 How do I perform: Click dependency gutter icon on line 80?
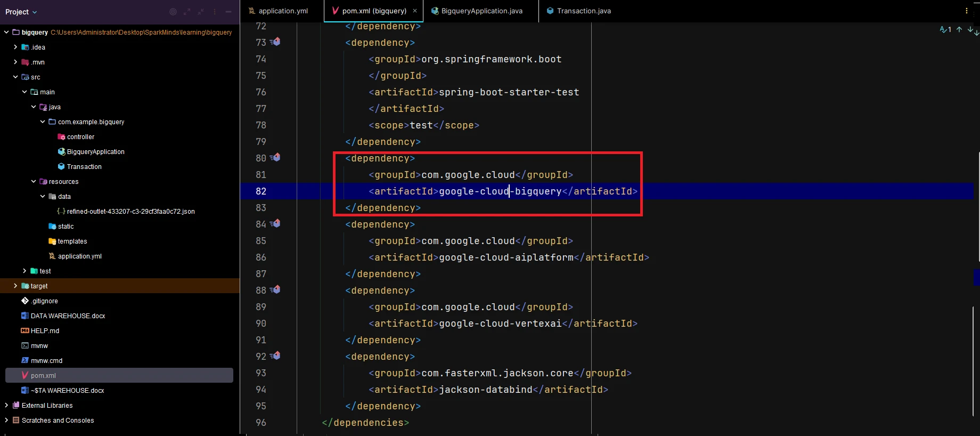[x=275, y=158]
